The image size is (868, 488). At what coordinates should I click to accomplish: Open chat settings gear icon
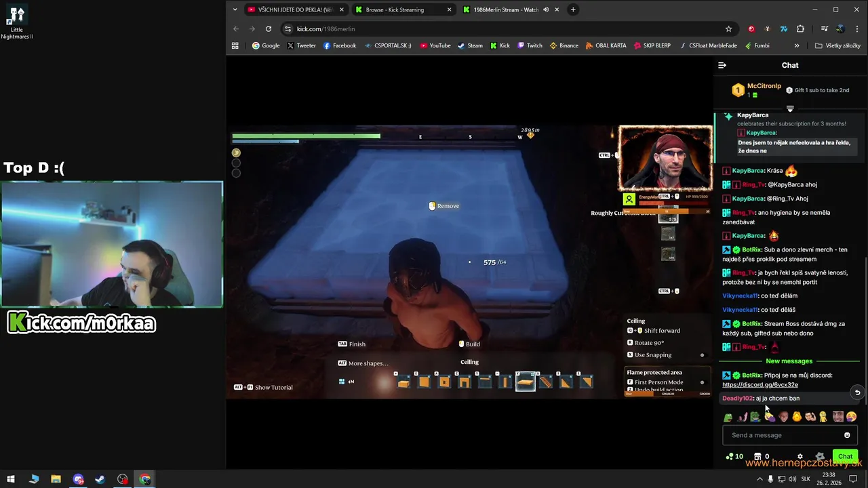tap(800, 457)
